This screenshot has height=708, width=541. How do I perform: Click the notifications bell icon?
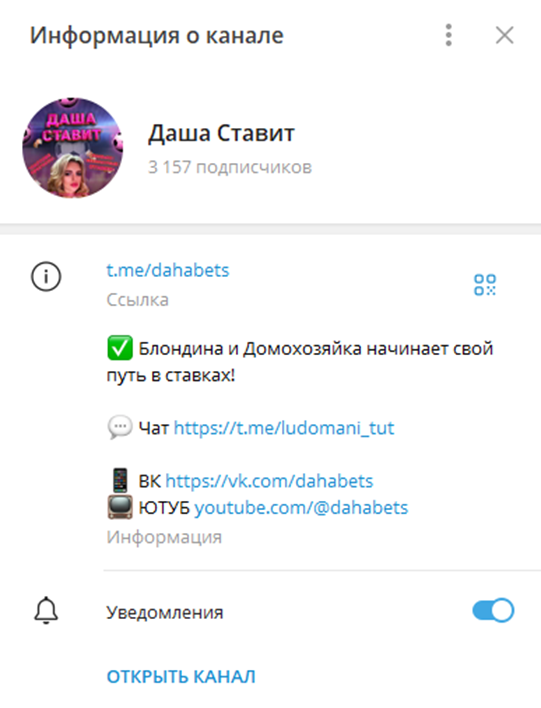[46, 610]
